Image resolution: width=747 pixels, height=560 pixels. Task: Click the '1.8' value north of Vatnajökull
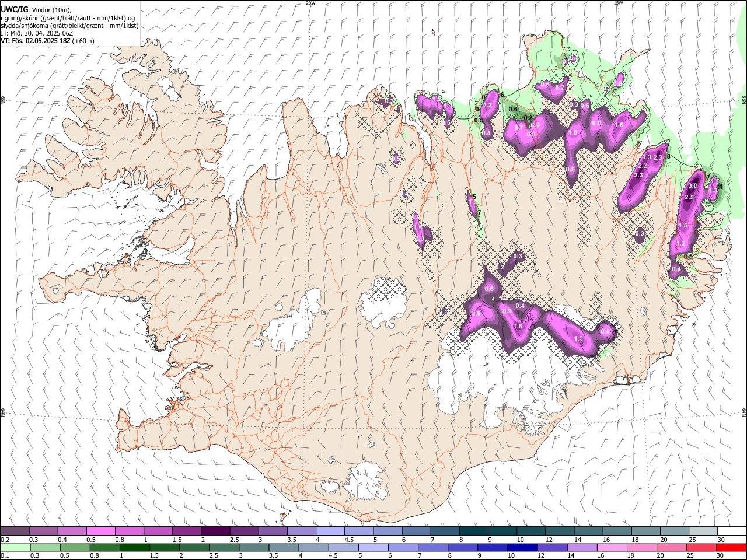pos(518,327)
